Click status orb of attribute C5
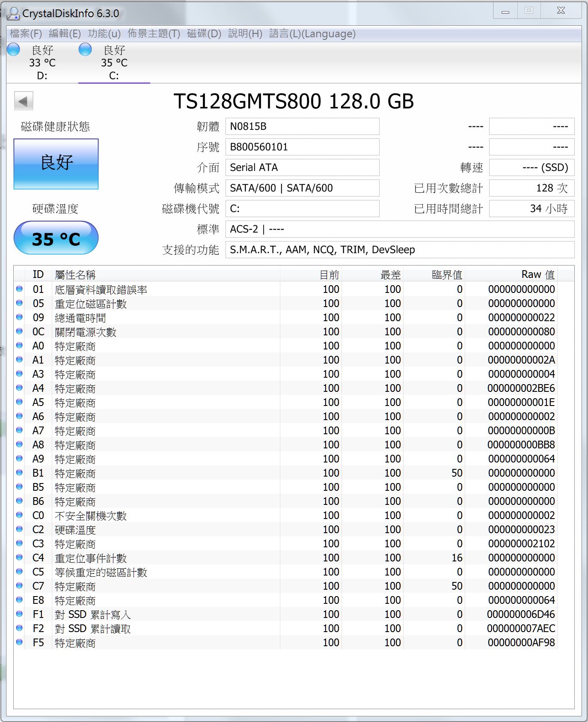The width and height of the screenshot is (588, 722). 19,572
